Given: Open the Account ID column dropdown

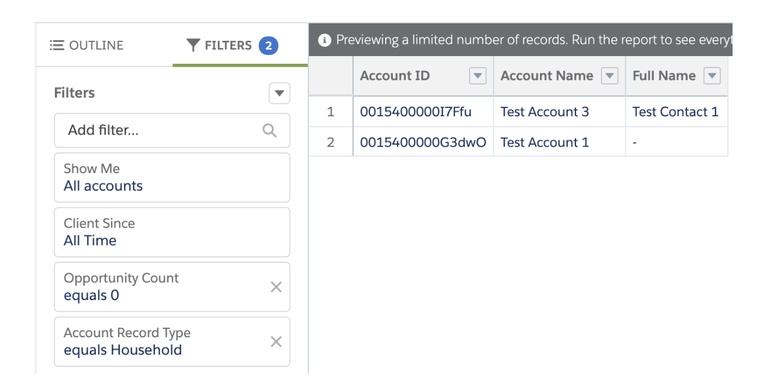Looking at the screenshot, I should (478, 76).
